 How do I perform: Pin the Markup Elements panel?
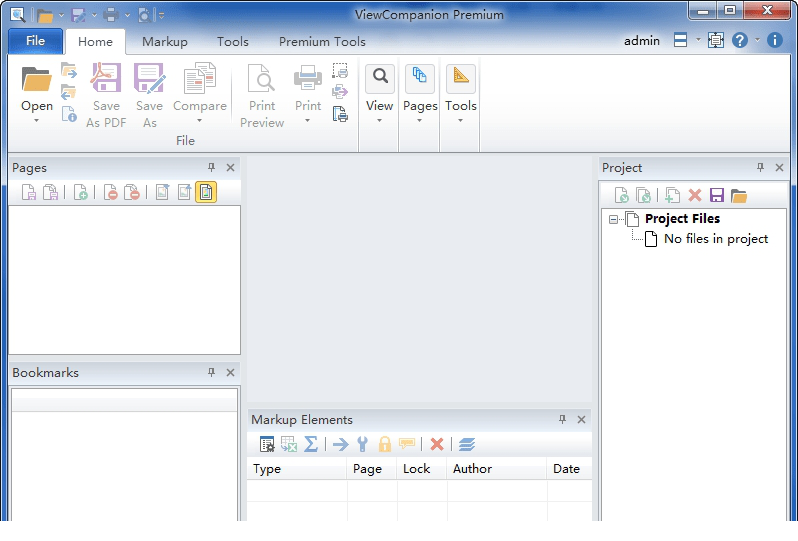(562, 419)
